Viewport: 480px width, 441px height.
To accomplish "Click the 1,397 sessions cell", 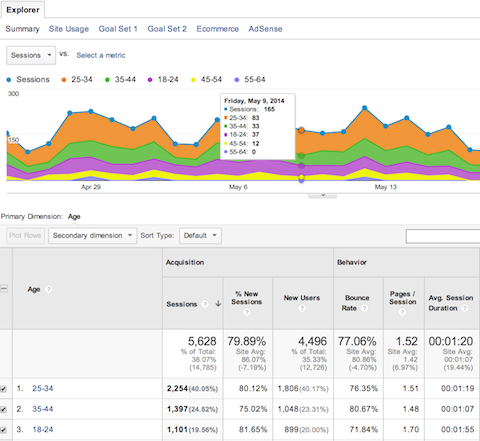I will click(x=192, y=409).
